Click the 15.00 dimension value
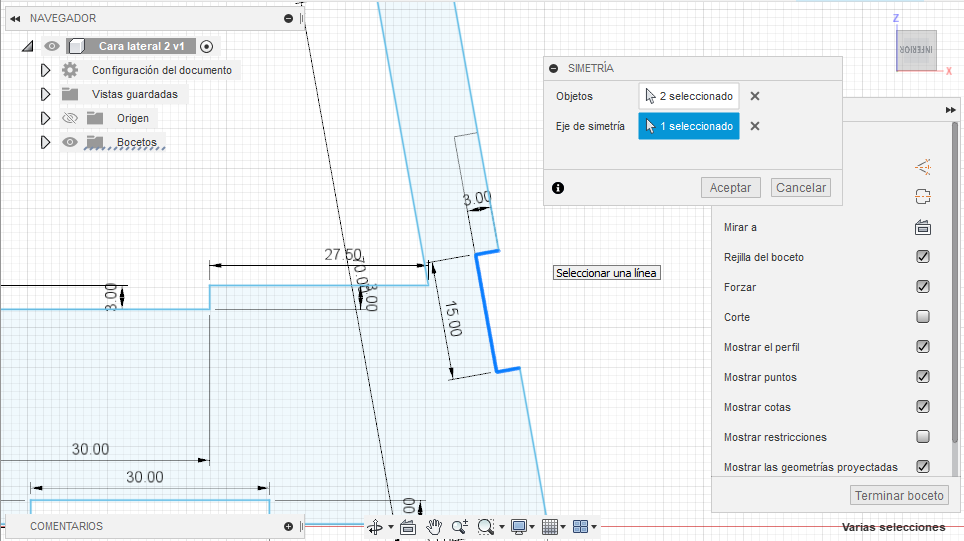 453,318
